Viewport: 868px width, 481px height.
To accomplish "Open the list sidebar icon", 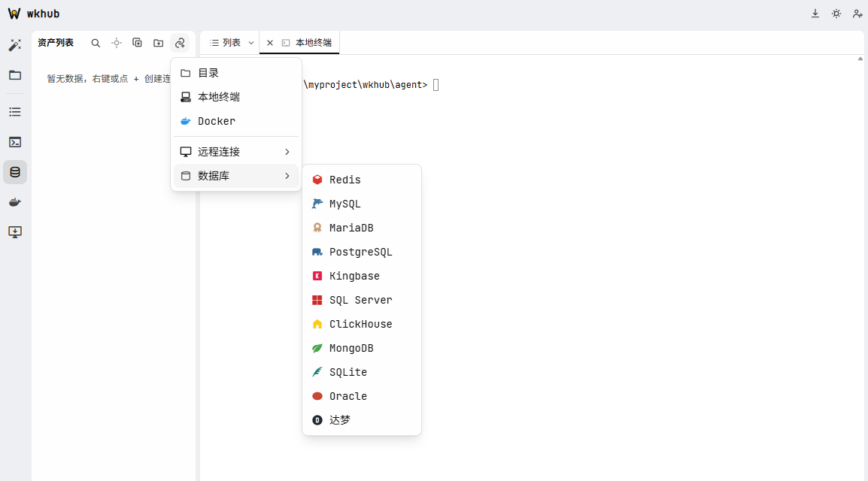I will [15, 112].
